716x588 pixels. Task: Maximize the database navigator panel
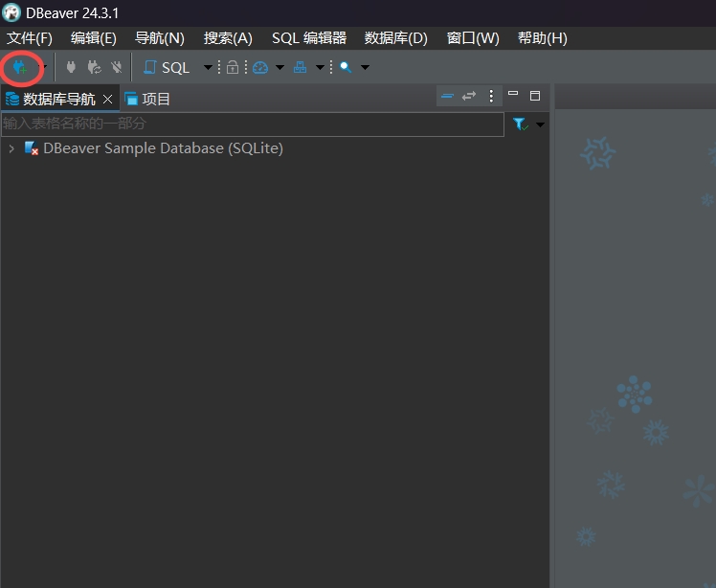coord(535,96)
